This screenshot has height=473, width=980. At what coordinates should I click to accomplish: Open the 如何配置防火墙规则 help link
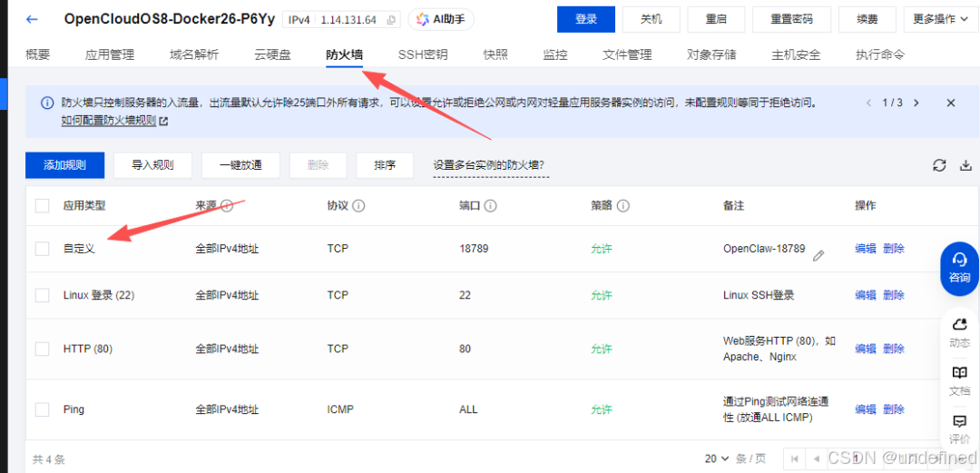click(x=114, y=121)
